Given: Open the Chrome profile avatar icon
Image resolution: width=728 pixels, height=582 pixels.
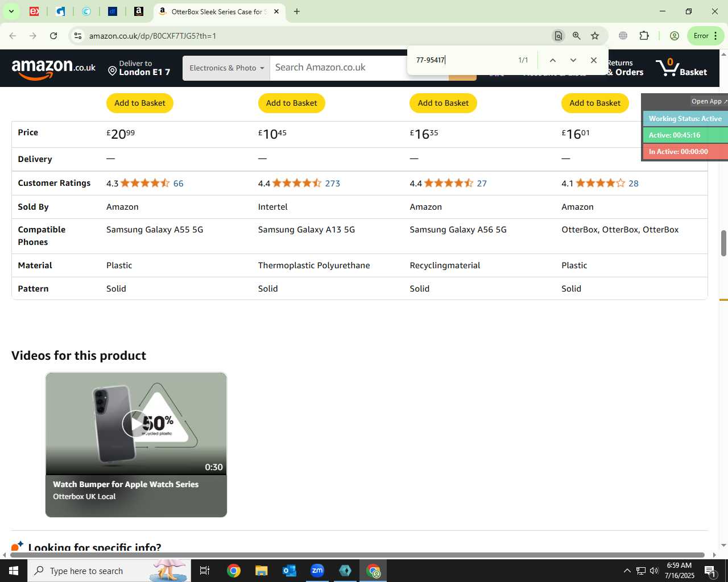Looking at the screenshot, I should click(675, 36).
